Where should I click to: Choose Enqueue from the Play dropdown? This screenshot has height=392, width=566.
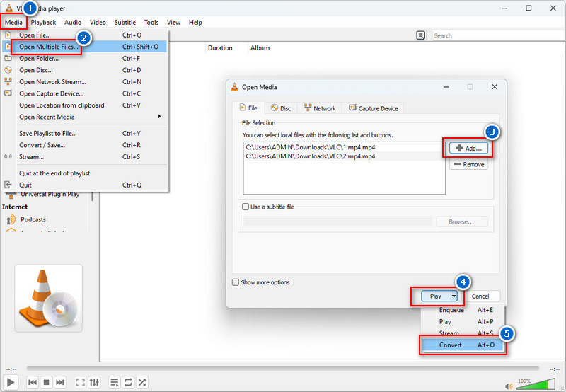click(x=463, y=310)
